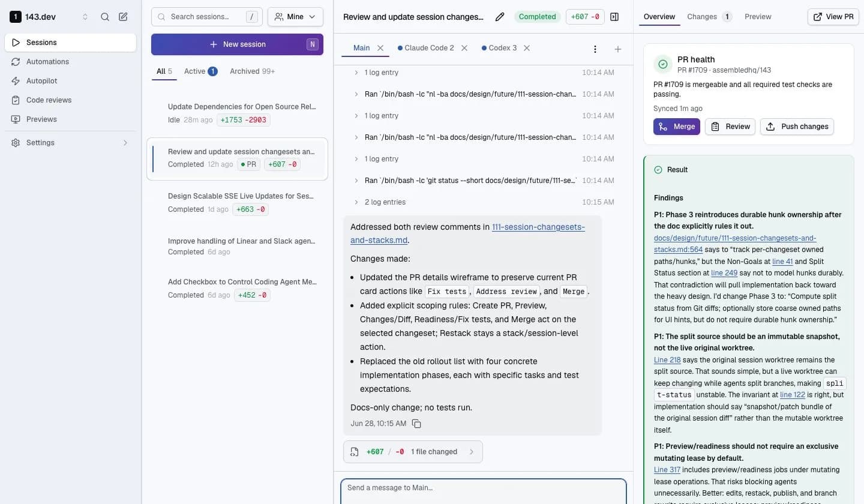Image resolution: width=864 pixels, height=504 pixels.
Task: Open Code reviews in sidebar
Action: click(x=70, y=100)
